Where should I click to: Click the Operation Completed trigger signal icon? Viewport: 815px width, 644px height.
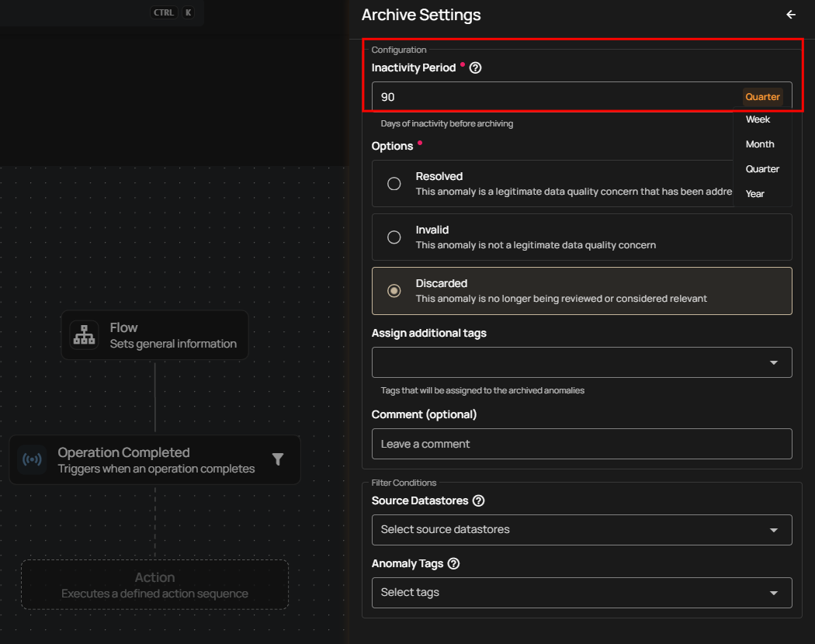32,460
